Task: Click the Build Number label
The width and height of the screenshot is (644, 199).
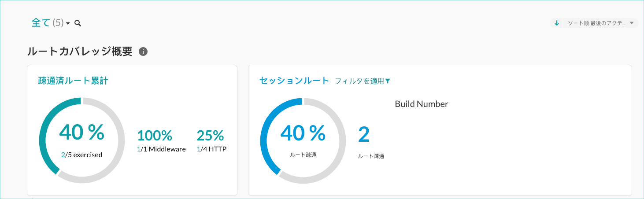Action: tap(421, 104)
